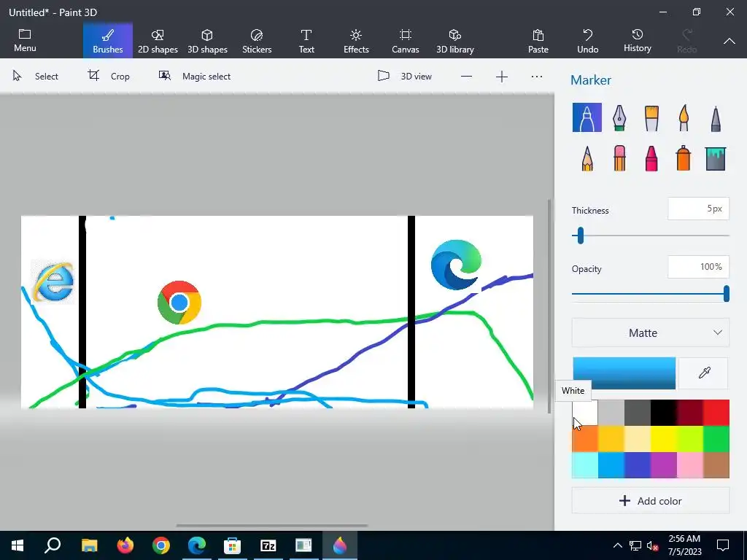
Task: Open the Effects tab
Action: point(356,42)
